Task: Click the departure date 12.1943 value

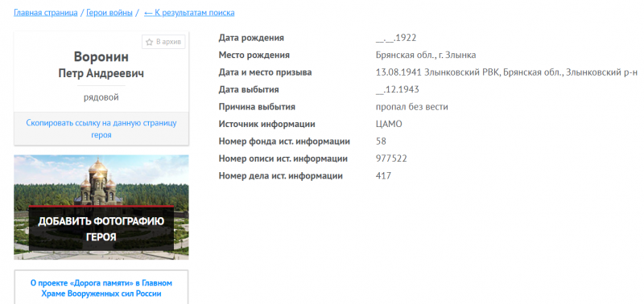Action: [x=397, y=90]
